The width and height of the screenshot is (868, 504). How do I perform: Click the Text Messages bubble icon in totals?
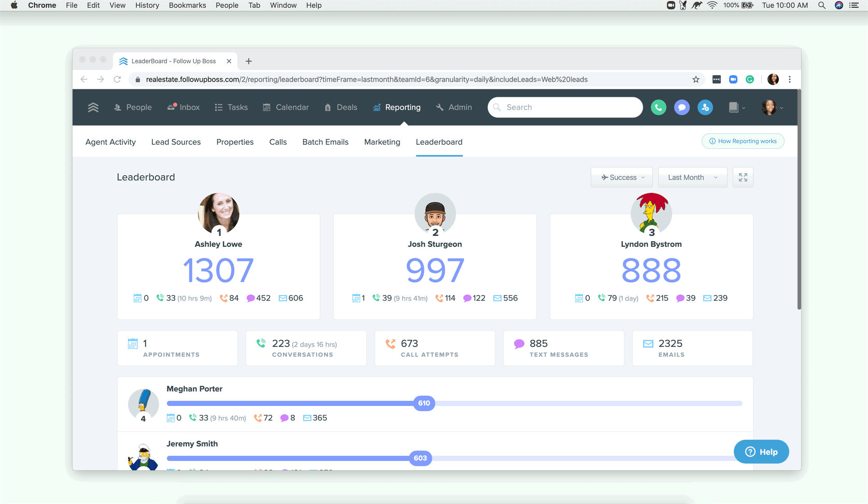point(519,344)
